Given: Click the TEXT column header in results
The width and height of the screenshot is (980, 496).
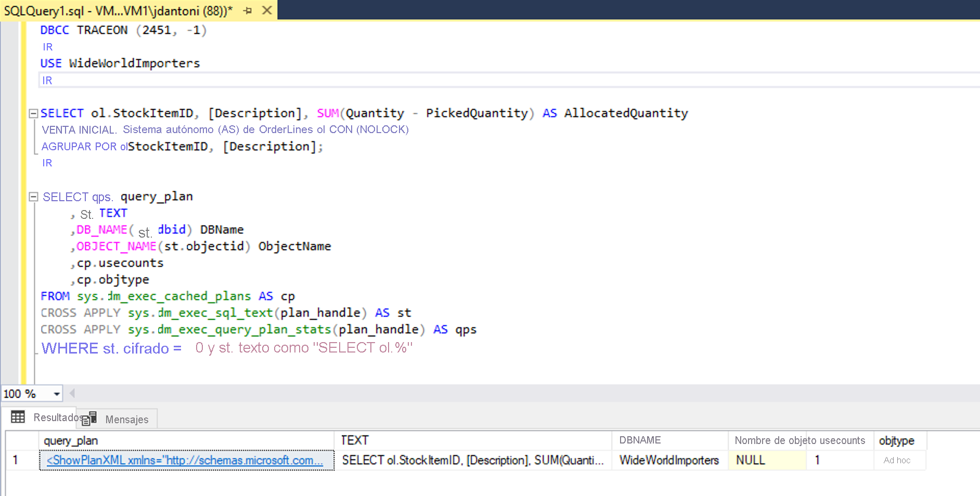Looking at the screenshot, I should point(473,440).
